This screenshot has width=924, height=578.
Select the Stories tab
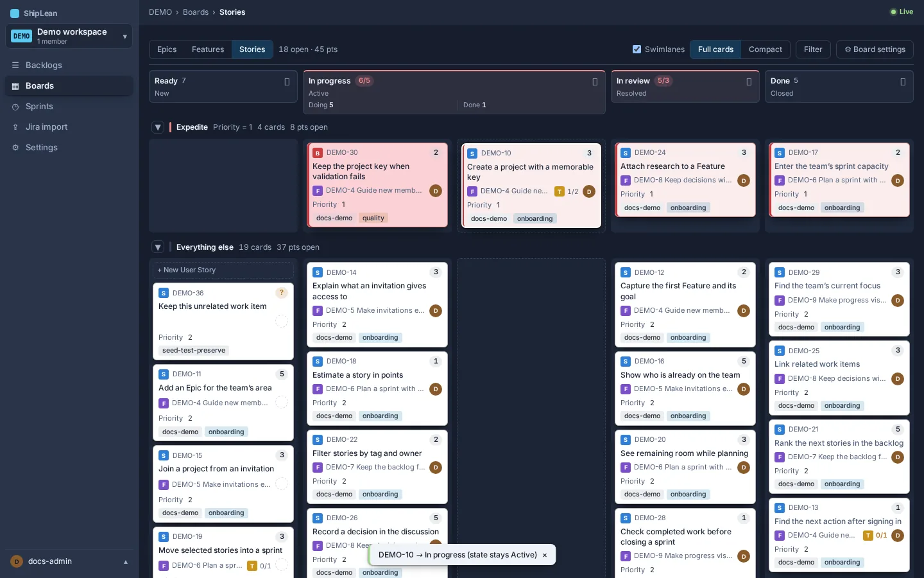click(252, 49)
